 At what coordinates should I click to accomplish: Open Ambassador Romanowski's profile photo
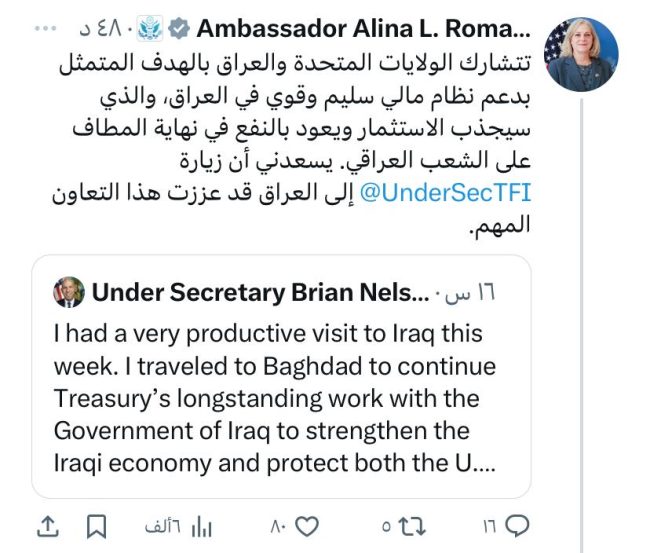point(582,55)
